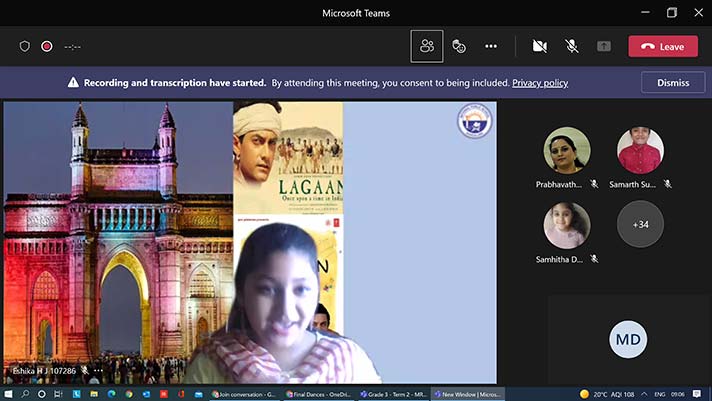Image resolution: width=712 pixels, height=401 pixels.
Task: Switch to Grade 3 - Term 2 taskbar window
Action: [x=395, y=394]
